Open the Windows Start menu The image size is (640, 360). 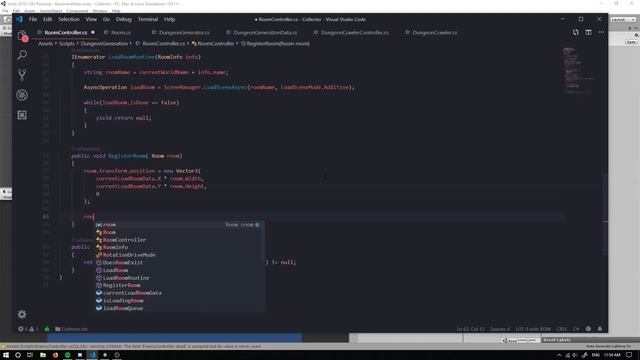[6, 355]
